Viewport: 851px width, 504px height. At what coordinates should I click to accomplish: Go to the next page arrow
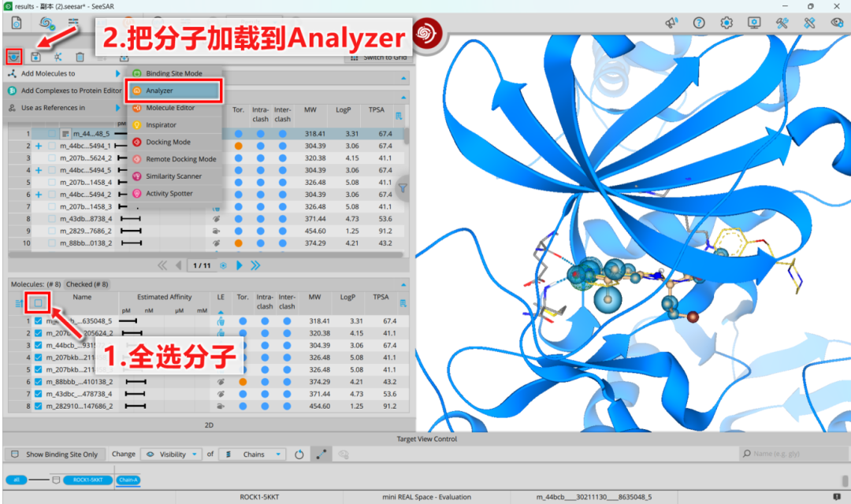coord(240,265)
